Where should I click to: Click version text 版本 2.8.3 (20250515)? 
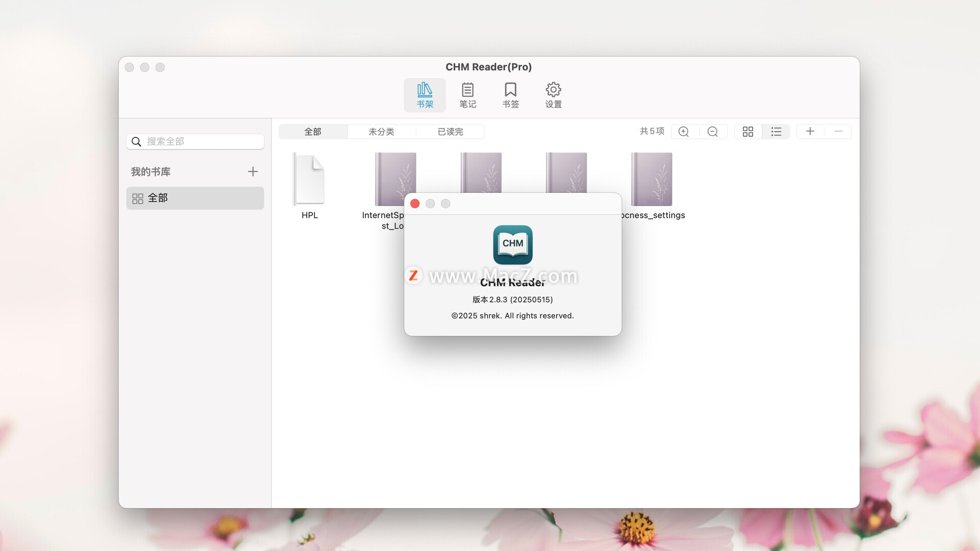[x=512, y=299]
